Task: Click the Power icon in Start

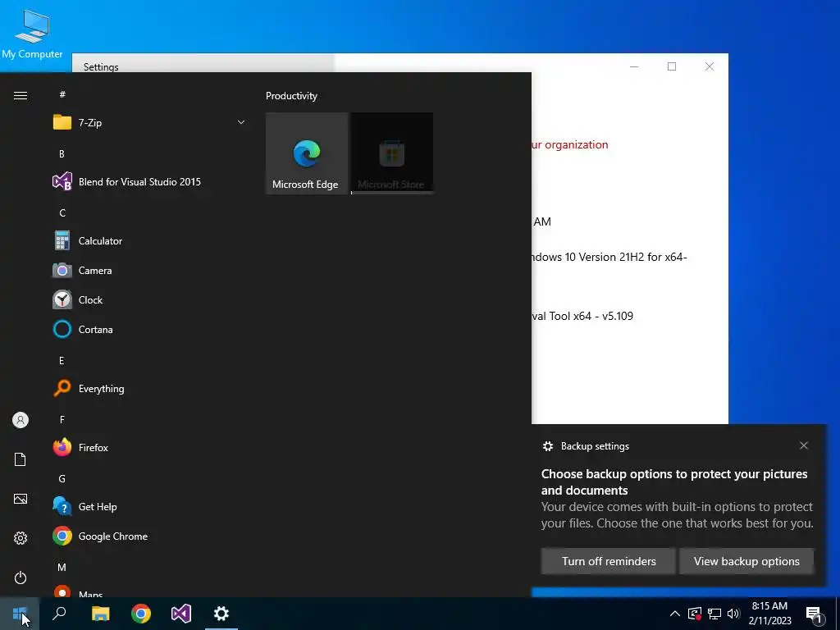Action: pos(21,577)
